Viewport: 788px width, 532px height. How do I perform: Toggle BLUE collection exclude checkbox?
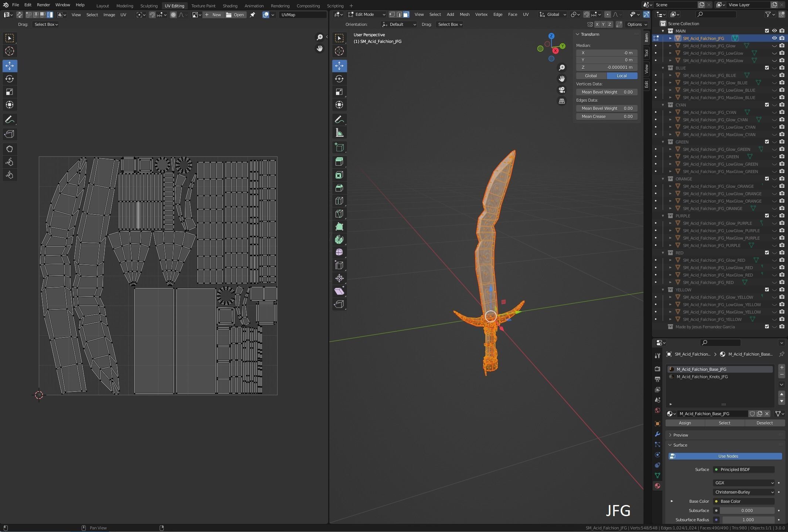(767, 68)
